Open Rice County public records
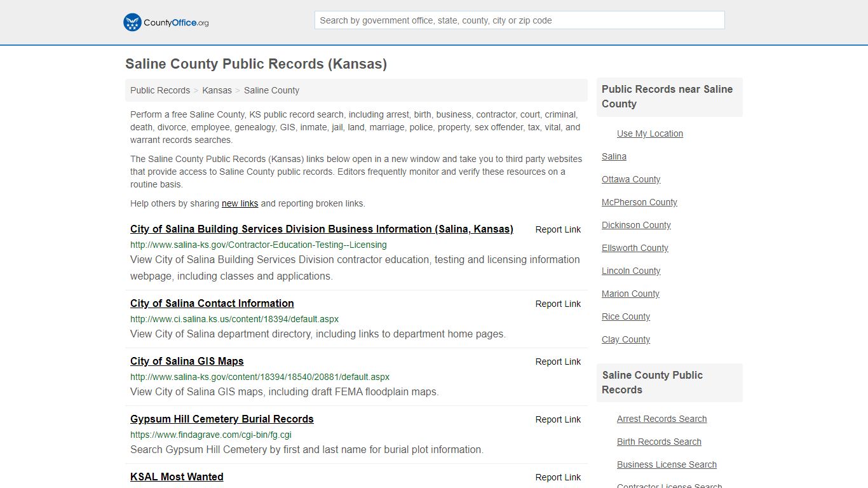The width and height of the screenshot is (868, 488). [x=626, y=316]
